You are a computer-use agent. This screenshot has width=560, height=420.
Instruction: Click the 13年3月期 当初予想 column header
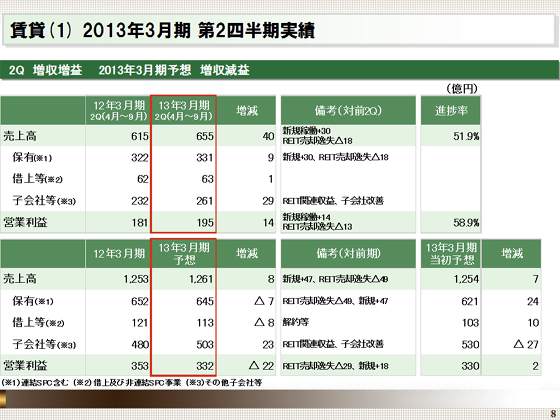451,254
